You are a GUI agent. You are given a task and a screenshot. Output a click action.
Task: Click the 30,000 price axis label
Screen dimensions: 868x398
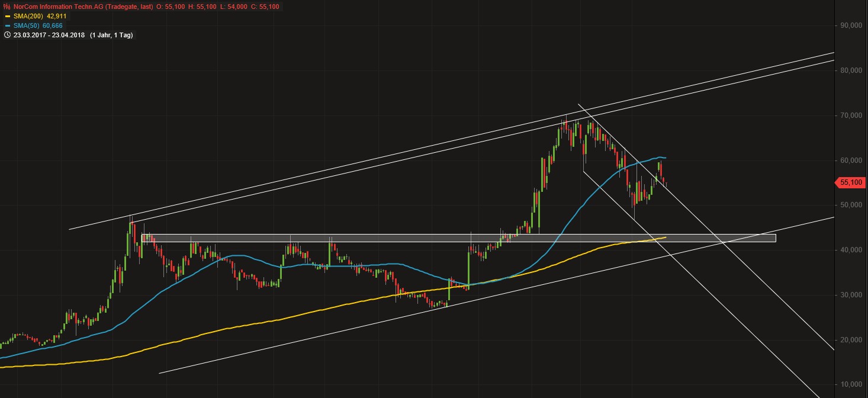[850, 295]
